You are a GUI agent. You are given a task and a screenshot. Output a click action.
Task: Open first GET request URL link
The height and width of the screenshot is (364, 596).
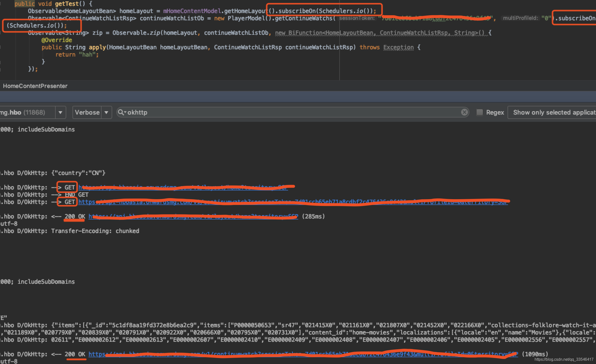tap(183, 188)
